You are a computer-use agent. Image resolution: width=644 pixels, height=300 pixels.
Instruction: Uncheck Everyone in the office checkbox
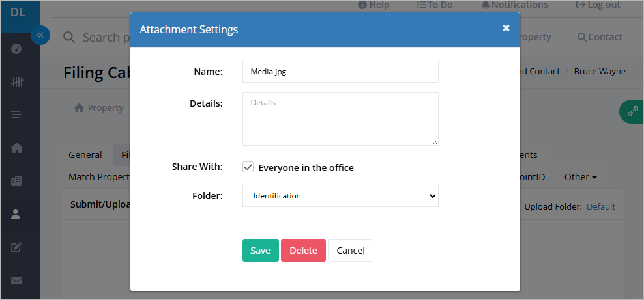(x=248, y=167)
